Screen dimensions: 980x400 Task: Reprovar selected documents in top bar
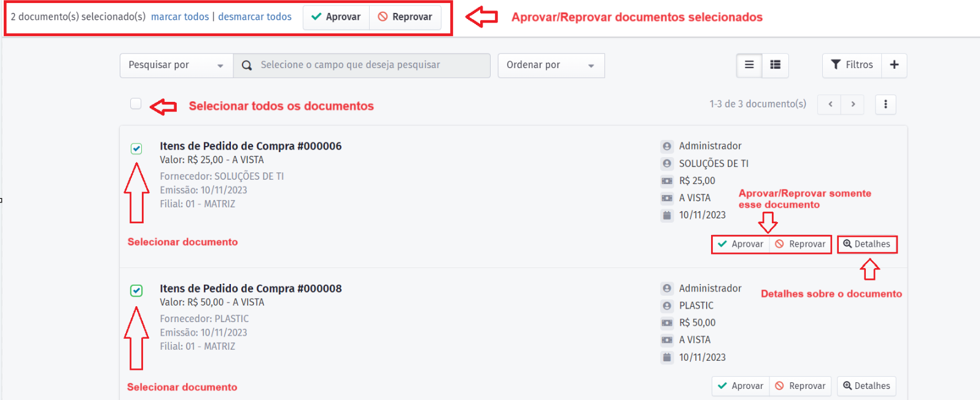(405, 17)
